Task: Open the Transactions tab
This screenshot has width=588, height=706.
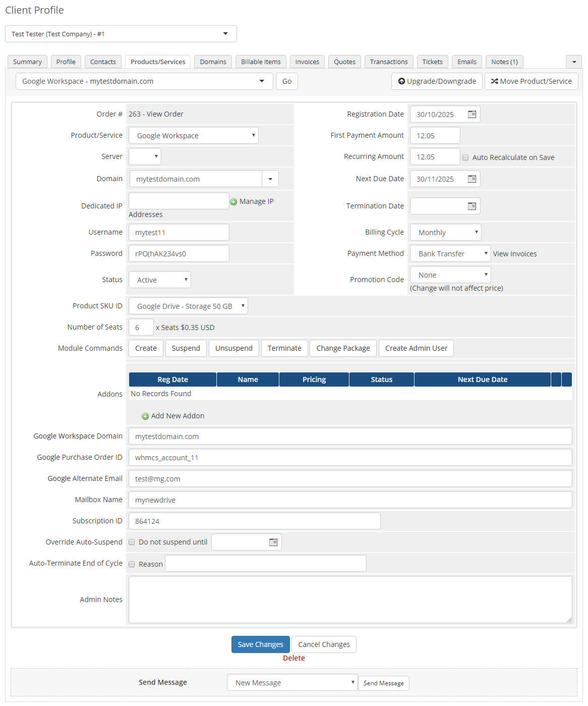Action: click(388, 62)
